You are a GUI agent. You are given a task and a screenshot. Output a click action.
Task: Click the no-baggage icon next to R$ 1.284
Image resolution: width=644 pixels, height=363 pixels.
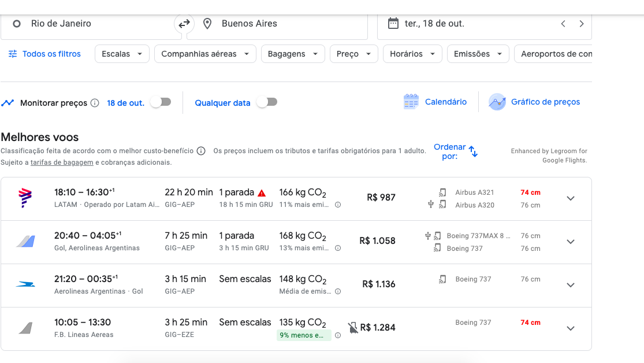pyautogui.click(x=353, y=328)
